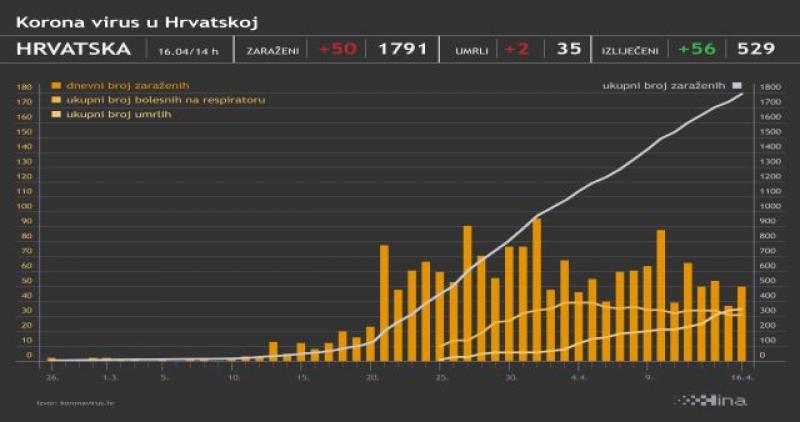Click the total deaths number 35

click(568, 49)
